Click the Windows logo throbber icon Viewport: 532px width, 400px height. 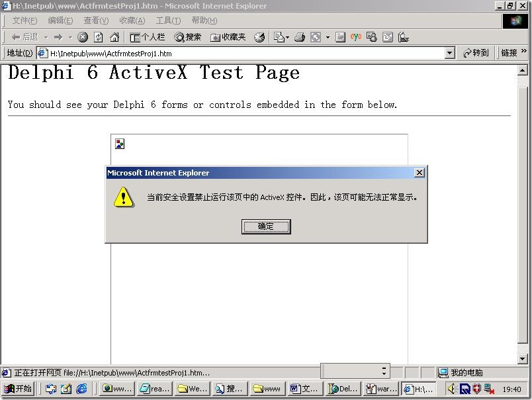[515, 21]
